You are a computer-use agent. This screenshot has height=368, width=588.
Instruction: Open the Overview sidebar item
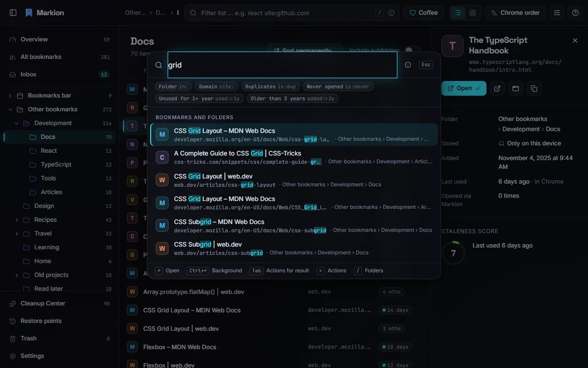60,40
